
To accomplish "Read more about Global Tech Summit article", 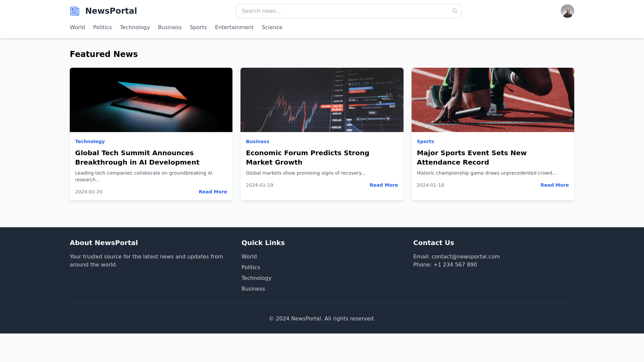I will (x=213, y=192).
